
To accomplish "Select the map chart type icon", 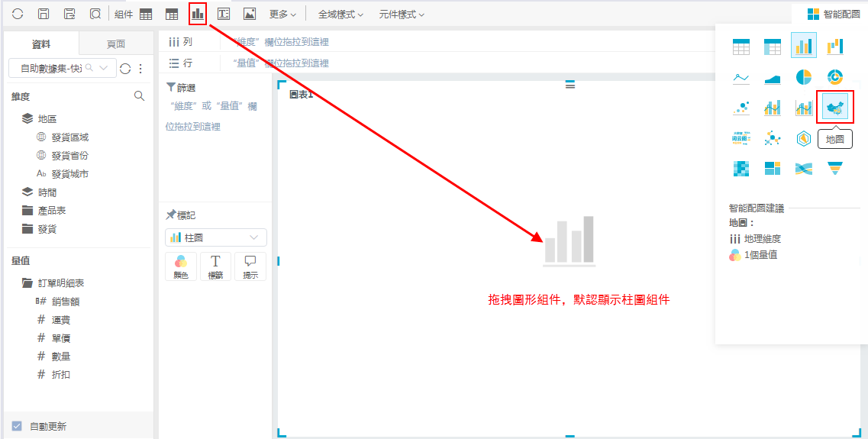I will [x=834, y=108].
